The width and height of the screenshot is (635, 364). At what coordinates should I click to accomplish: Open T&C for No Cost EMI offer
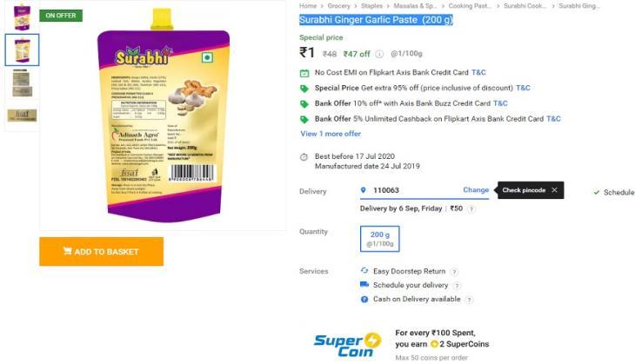[x=478, y=72]
